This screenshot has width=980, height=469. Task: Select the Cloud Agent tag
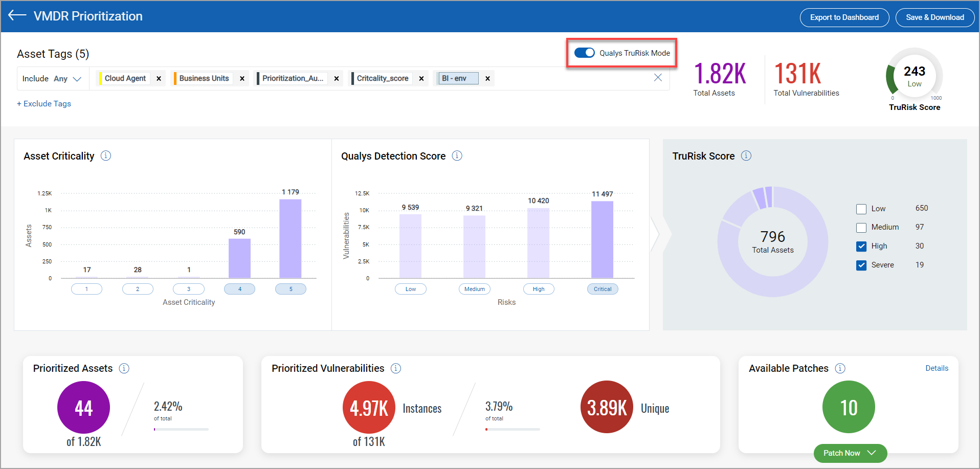tap(125, 78)
